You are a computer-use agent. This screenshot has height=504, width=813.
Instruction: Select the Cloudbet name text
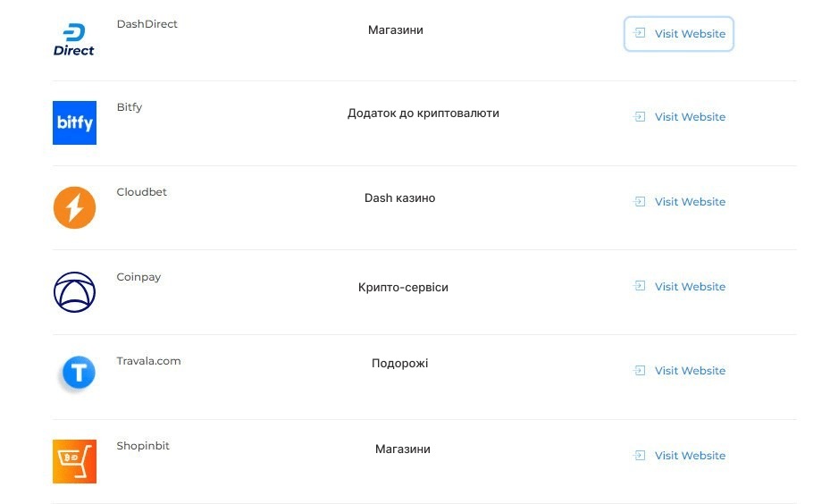141,192
